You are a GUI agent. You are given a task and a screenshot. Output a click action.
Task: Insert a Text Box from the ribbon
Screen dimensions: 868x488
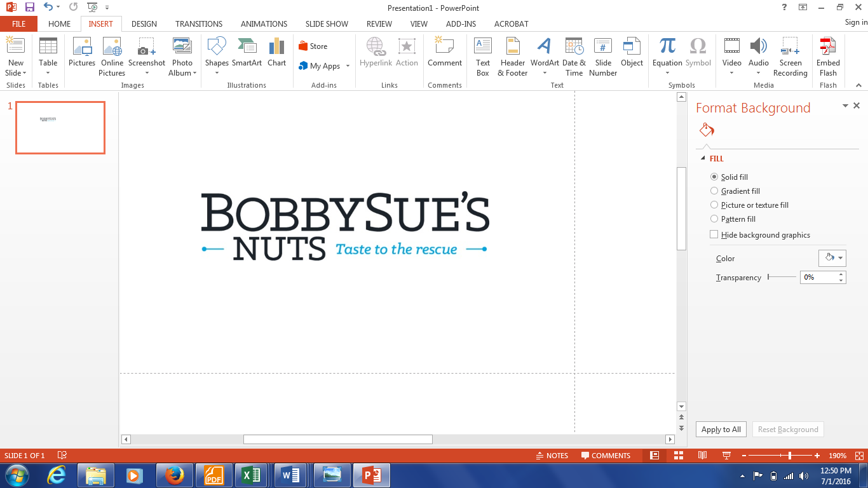pos(483,56)
